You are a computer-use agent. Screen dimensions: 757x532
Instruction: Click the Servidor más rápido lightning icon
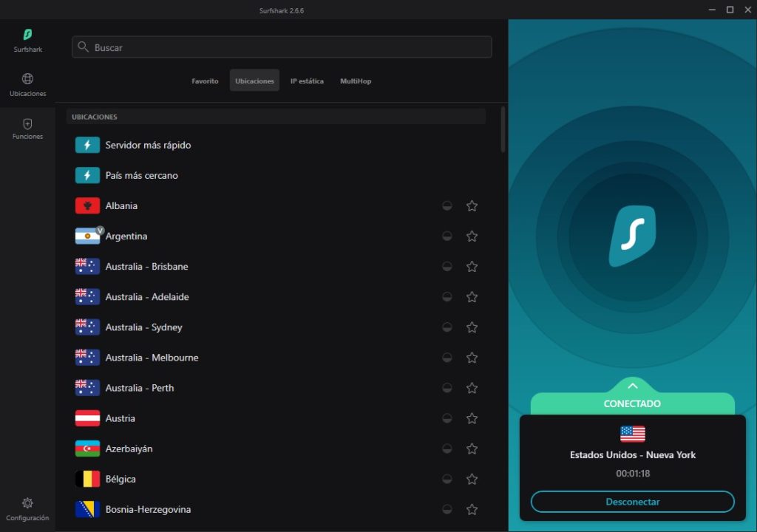pyautogui.click(x=87, y=146)
